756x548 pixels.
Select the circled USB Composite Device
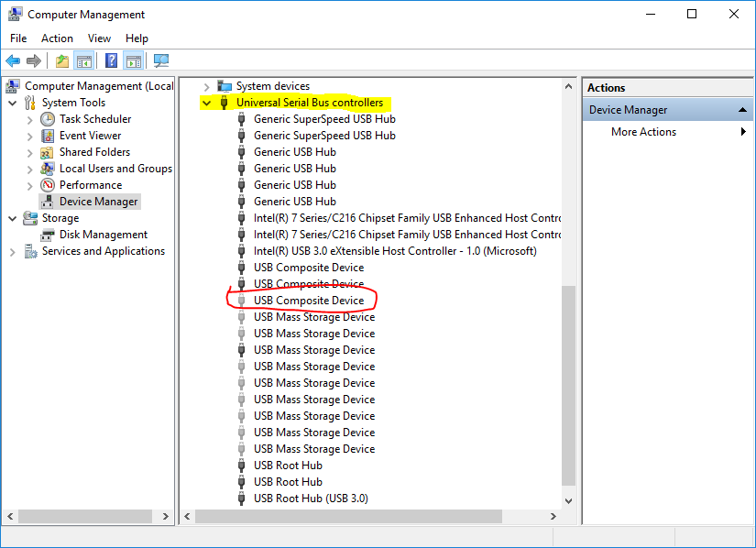tap(308, 301)
